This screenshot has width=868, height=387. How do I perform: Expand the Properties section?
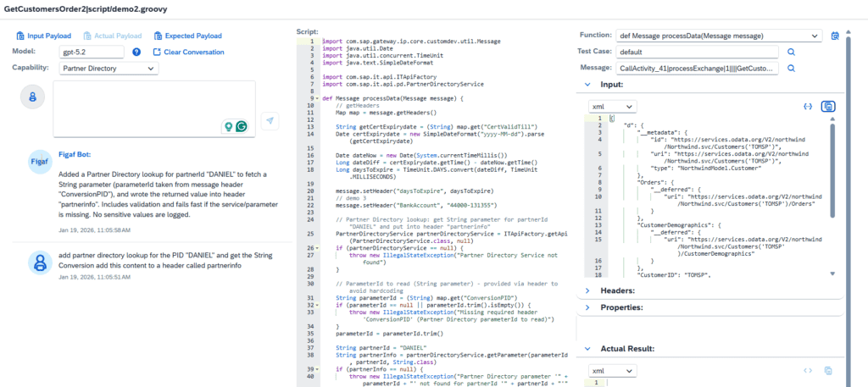pyautogui.click(x=587, y=307)
